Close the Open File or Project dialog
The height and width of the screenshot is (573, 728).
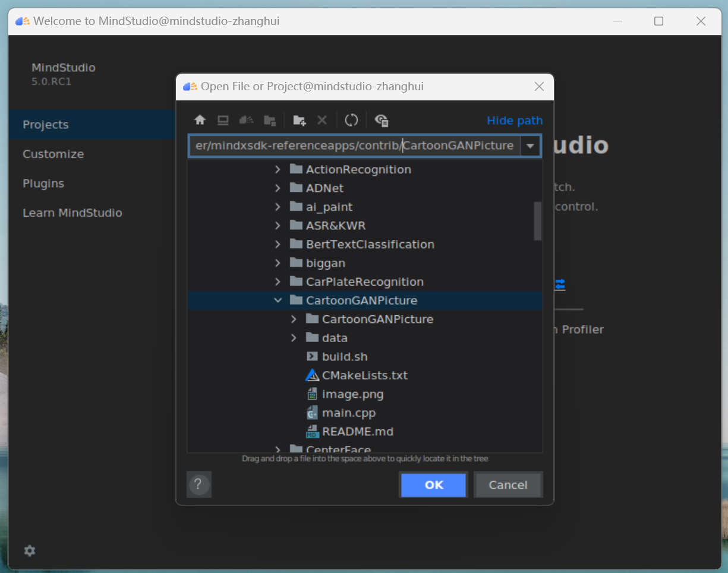point(539,87)
